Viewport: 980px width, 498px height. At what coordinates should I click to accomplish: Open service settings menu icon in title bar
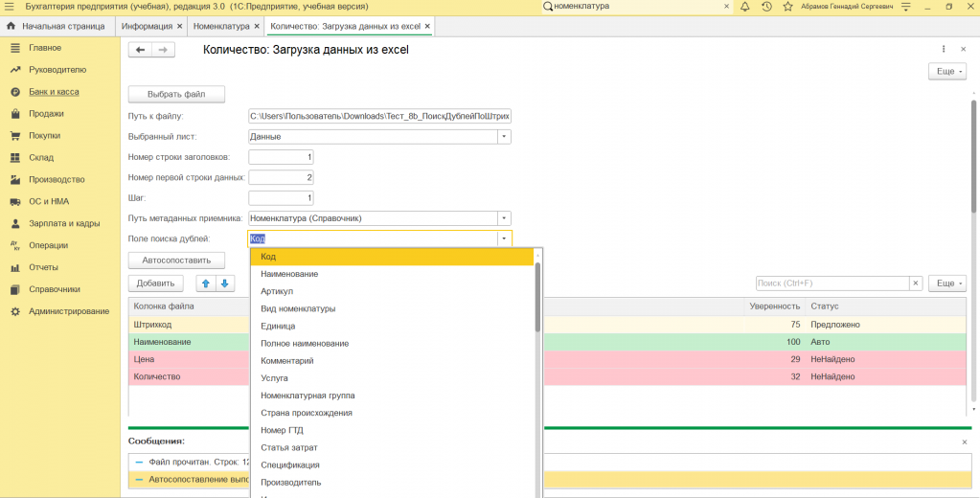coord(905,7)
